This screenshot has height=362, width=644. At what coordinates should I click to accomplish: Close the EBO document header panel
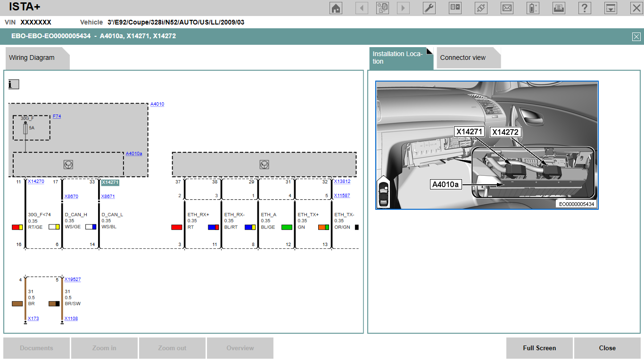[x=636, y=37]
